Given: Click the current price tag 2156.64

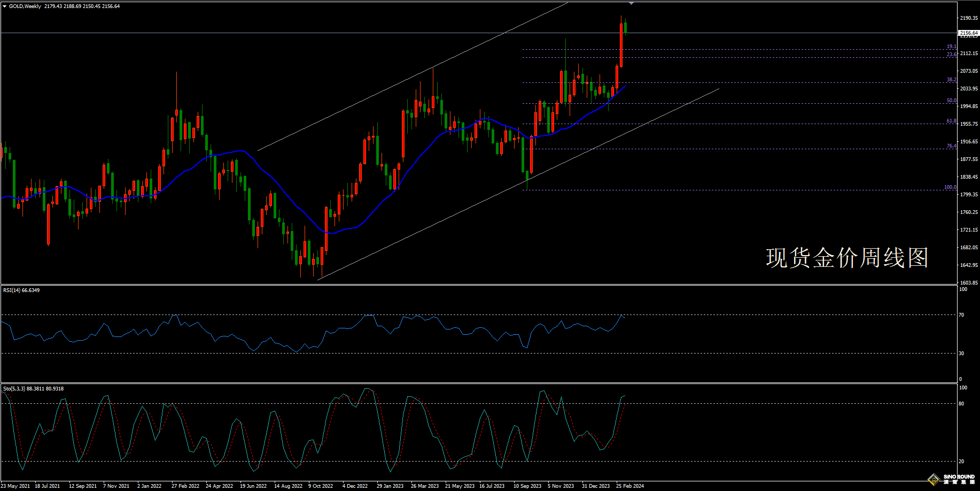Looking at the screenshot, I should coord(969,33).
